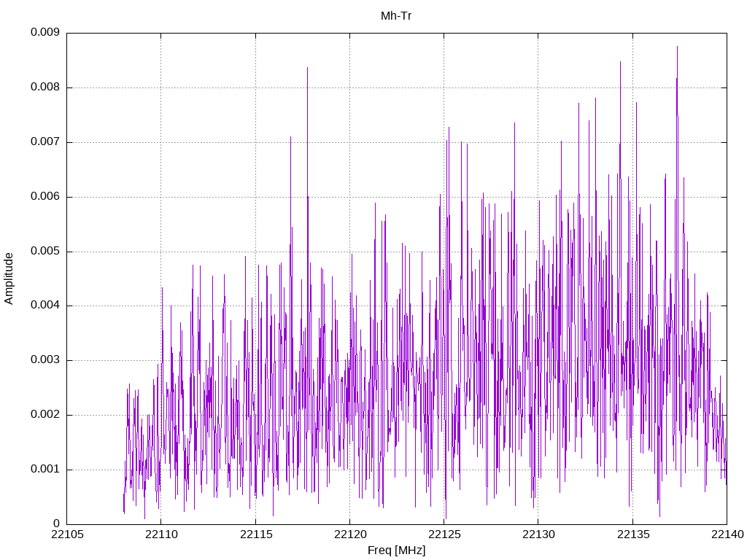The height and width of the screenshot is (560, 747).
Task: Select y-axis tick label 0.003
Action: point(45,360)
